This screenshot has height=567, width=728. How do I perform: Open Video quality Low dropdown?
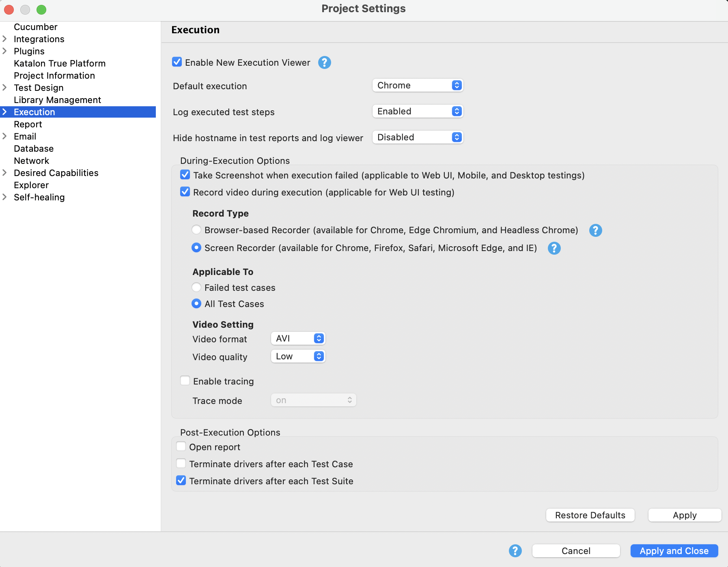(298, 357)
